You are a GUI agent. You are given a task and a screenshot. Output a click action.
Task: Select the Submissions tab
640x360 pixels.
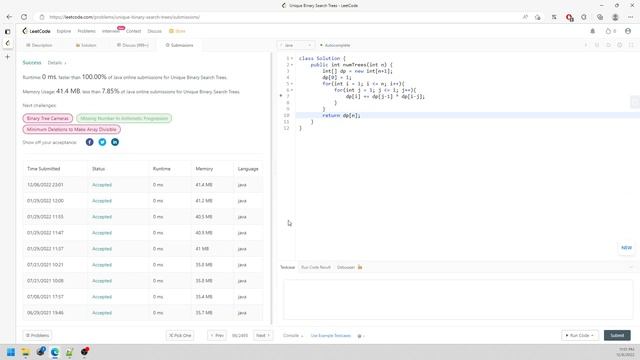pos(180,45)
